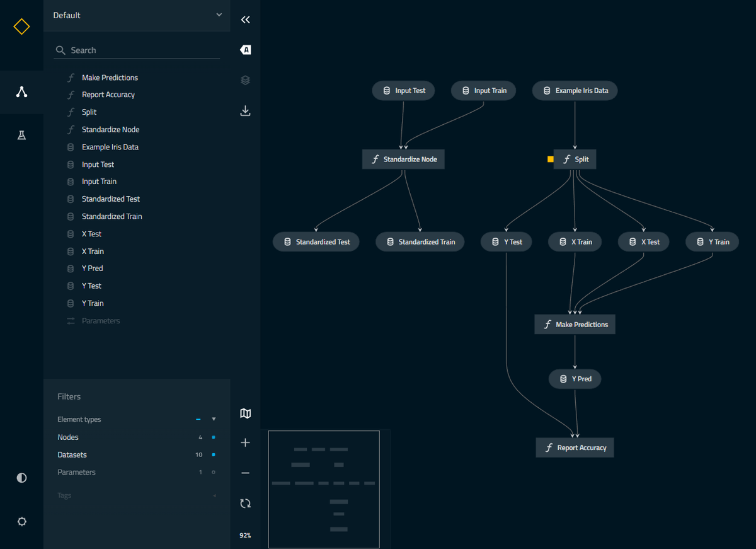Expand the Tags filter section arrow
This screenshot has height=549, width=756.
tap(214, 495)
